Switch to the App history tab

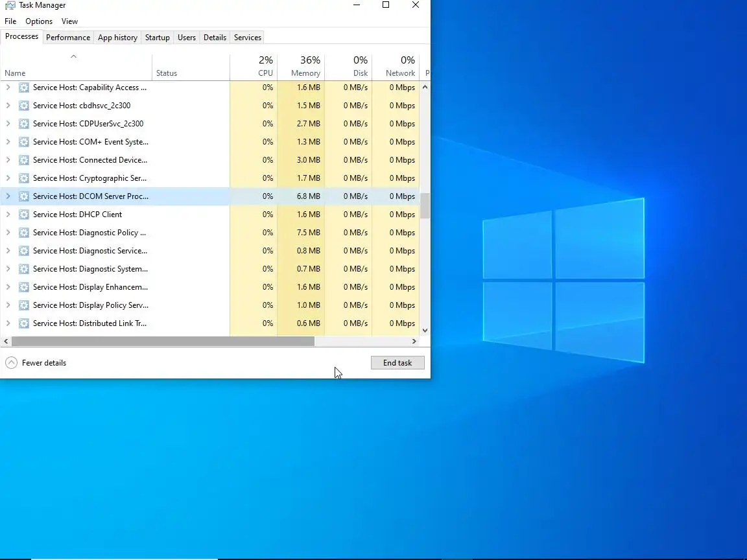point(117,38)
